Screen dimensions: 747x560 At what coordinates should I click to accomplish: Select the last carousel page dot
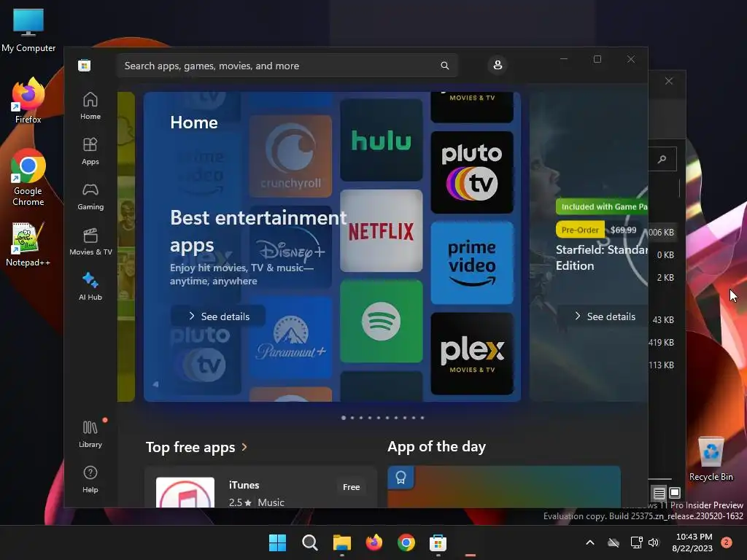(x=422, y=418)
